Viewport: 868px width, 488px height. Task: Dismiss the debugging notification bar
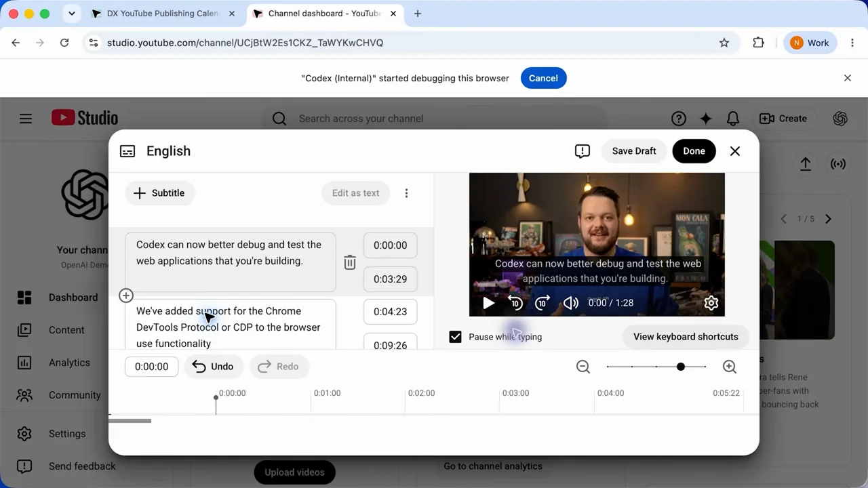coord(848,78)
